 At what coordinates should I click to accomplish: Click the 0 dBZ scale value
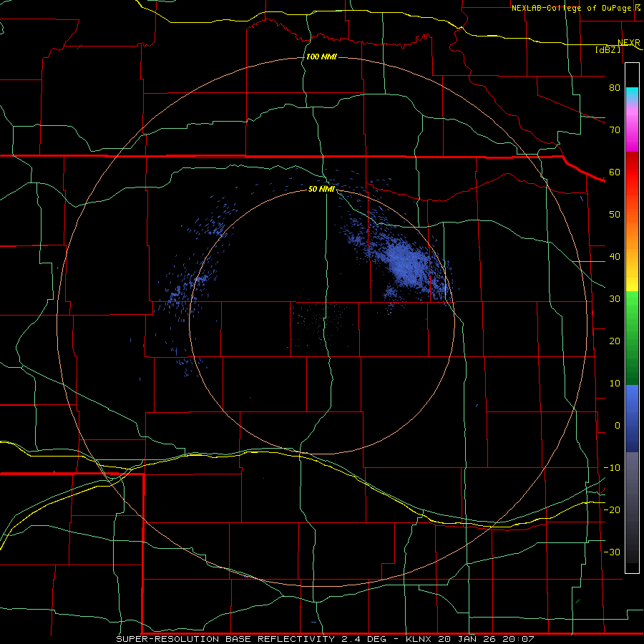[618, 426]
